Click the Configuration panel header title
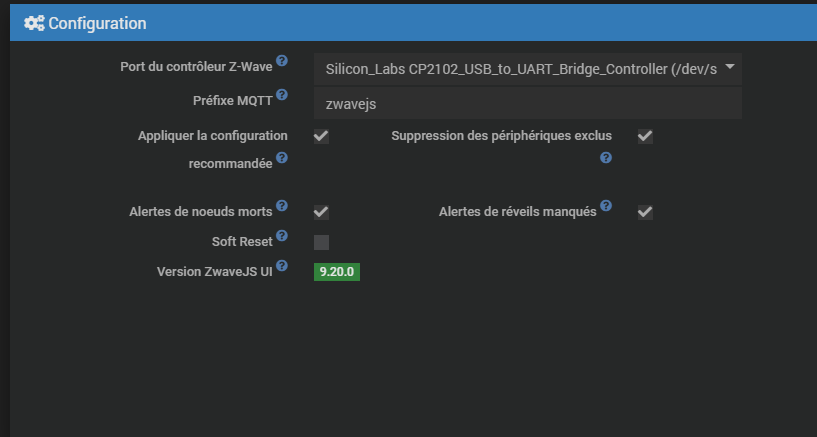817x437 pixels. [x=97, y=23]
